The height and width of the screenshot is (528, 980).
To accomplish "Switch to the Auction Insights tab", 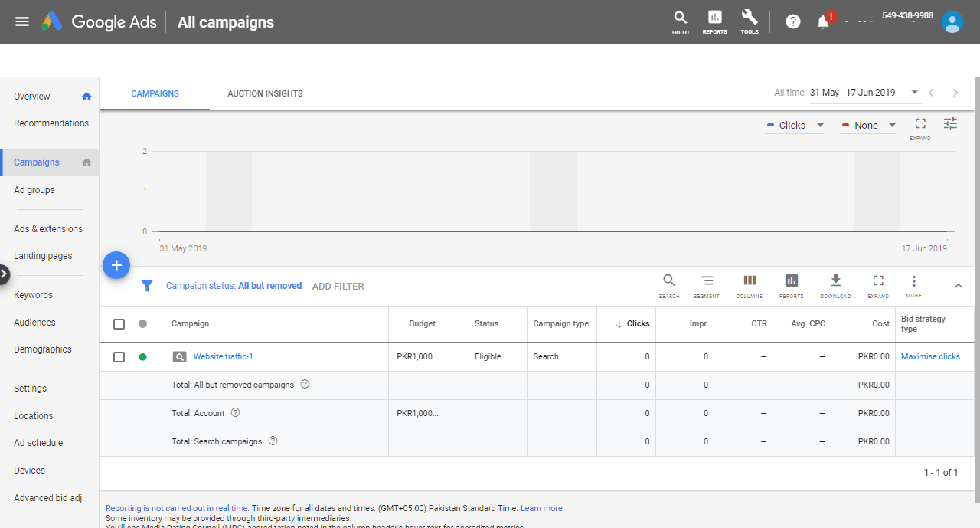I will pyautogui.click(x=265, y=93).
